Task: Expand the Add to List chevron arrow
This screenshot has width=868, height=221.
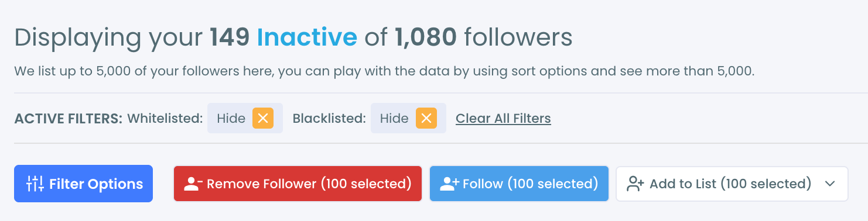Action: 829,184
